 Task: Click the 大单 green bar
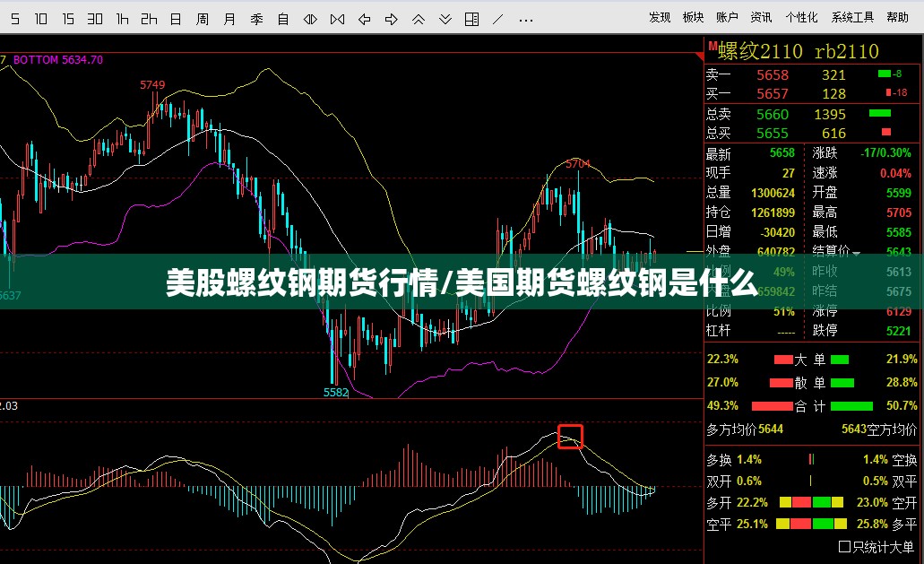pyautogui.click(x=840, y=360)
